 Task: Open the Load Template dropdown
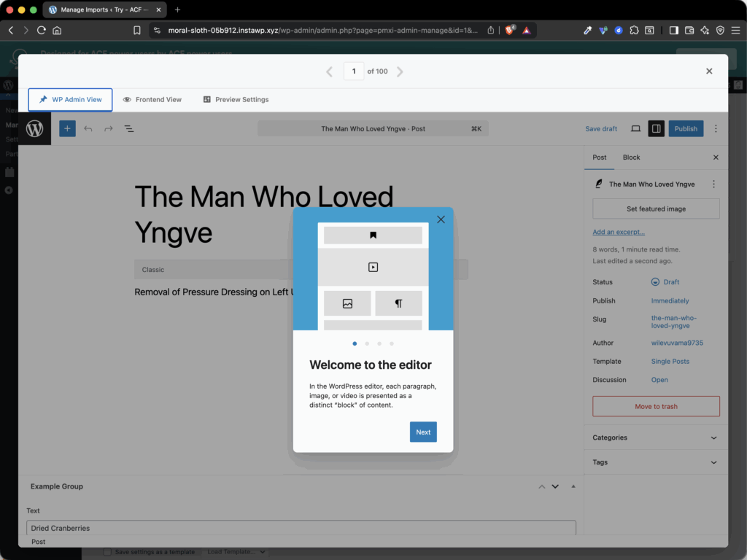coord(236,552)
